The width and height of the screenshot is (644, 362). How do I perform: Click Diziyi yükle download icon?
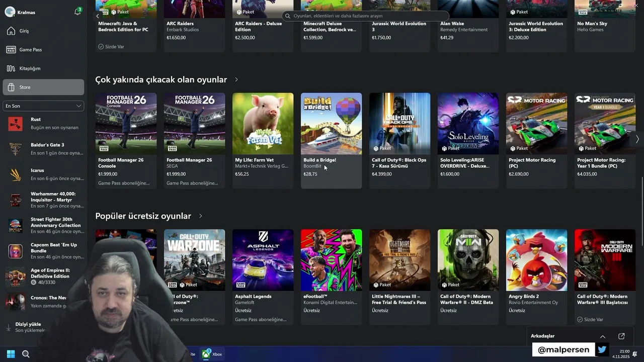[x=8, y=327]
